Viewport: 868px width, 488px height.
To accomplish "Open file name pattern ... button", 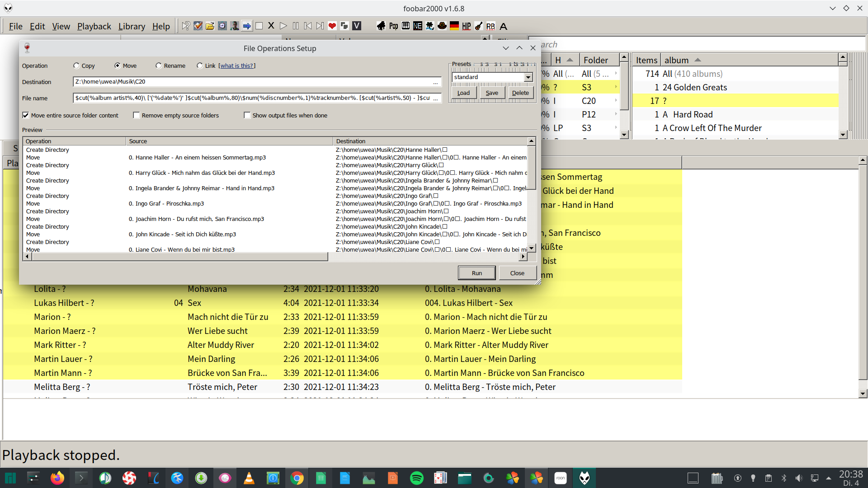I will coord(435,98).
